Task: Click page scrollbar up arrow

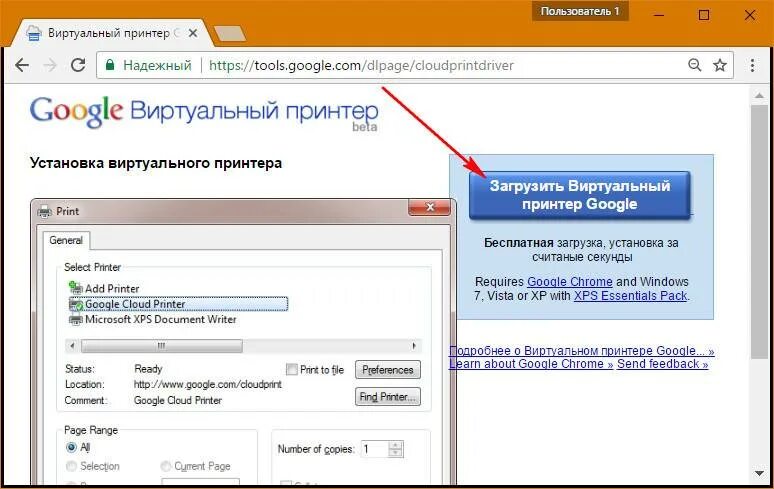Action: coord(759,96)
